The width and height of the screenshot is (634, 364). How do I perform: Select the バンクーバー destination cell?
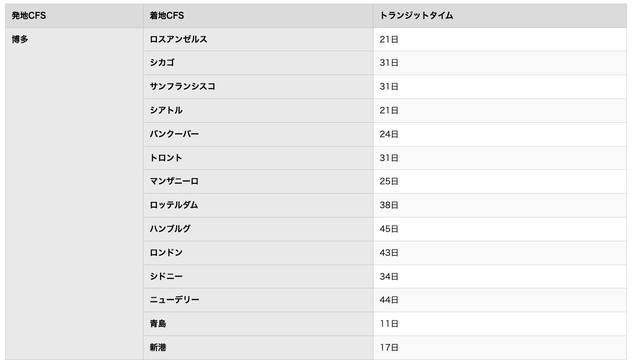pyautogui.click(x=258, y=135)
